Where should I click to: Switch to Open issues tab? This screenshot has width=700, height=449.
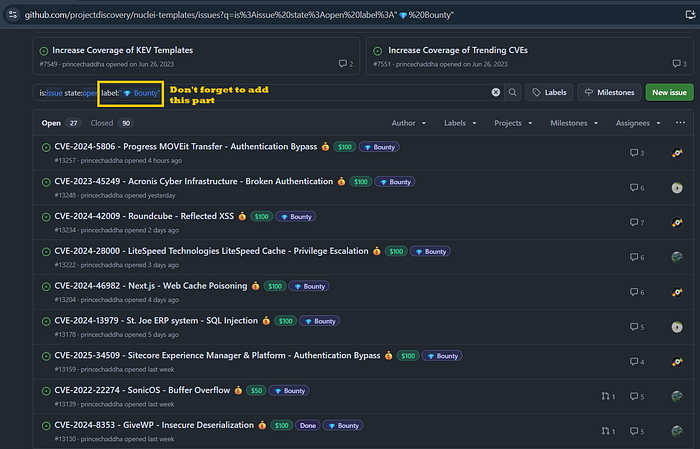pyautogui.click(x=61, y=123)
